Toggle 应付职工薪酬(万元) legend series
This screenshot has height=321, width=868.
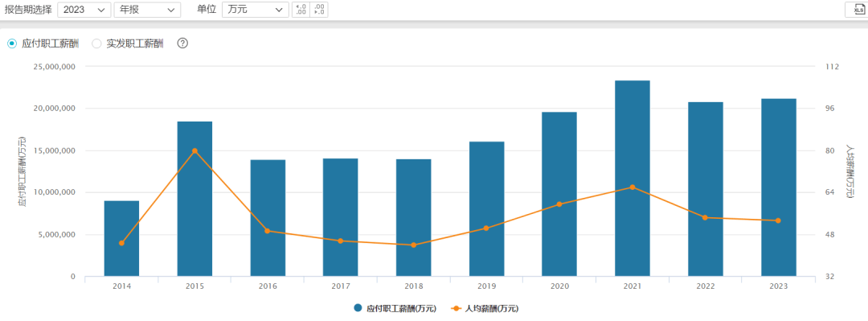click(395, 309)
